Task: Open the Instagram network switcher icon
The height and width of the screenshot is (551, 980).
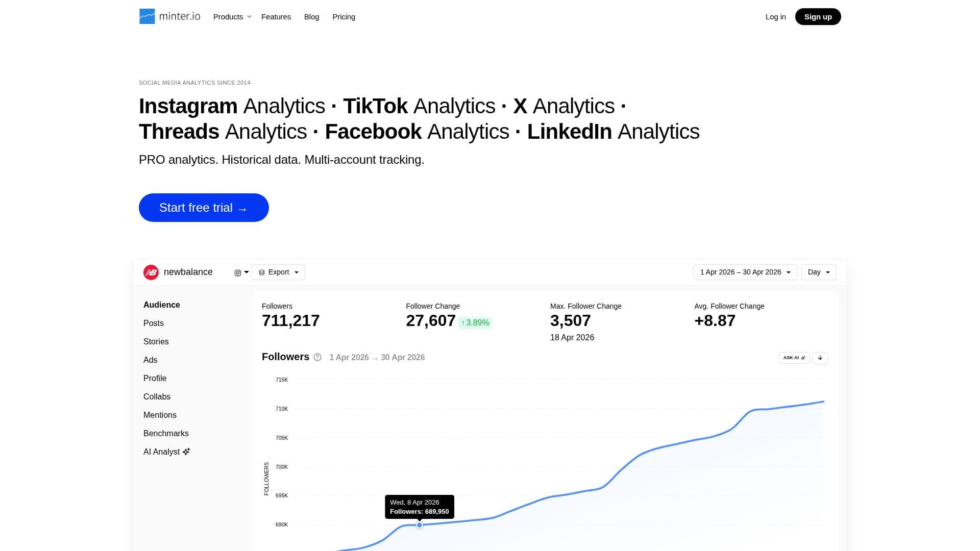Action: tap(241, 272)
